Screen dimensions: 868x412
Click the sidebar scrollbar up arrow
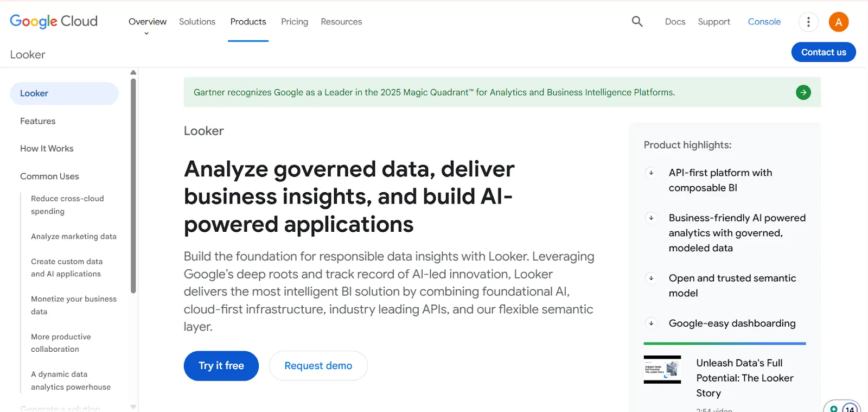click(x=133, y=73)
